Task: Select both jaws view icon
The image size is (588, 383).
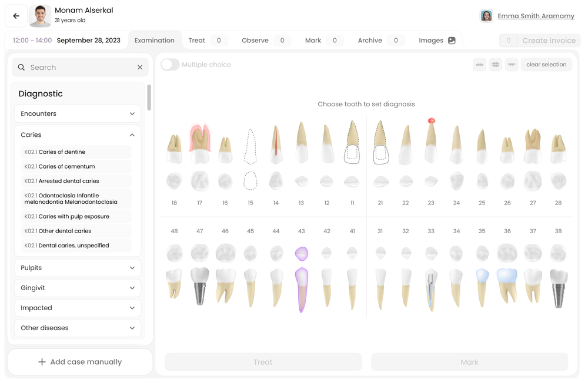Action: click(x=495, y=65)
